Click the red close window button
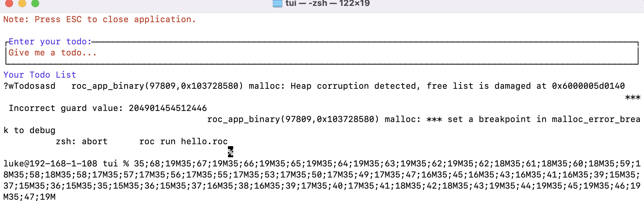The width and height of the screenshot is (644, 201). click(x=9, y=3)
